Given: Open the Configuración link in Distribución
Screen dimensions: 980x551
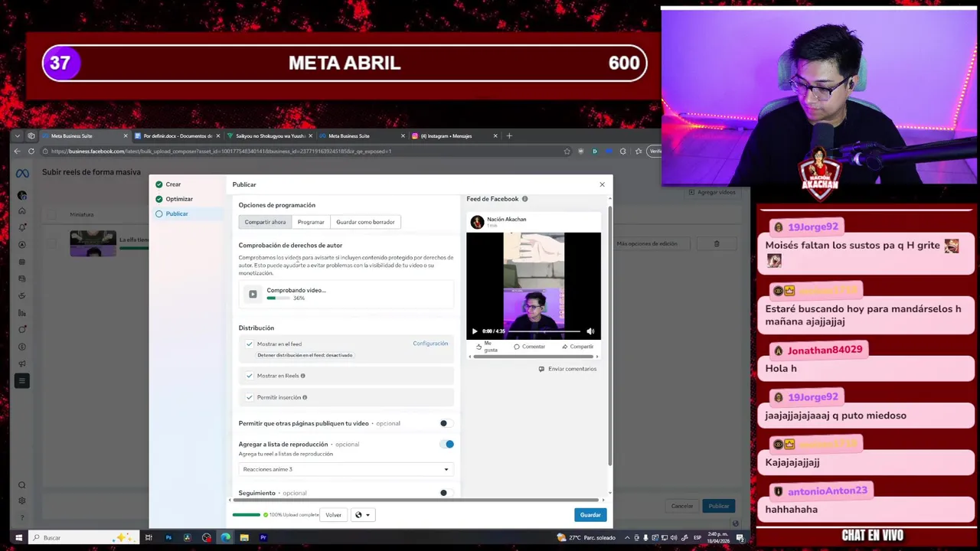Looking at the screenshot, I should pos(430,344).
